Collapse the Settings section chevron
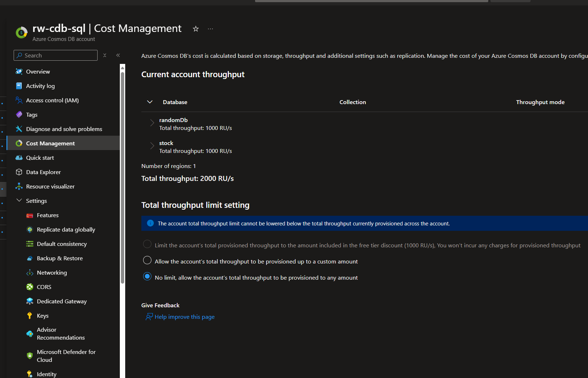 [x=19, y=200]
